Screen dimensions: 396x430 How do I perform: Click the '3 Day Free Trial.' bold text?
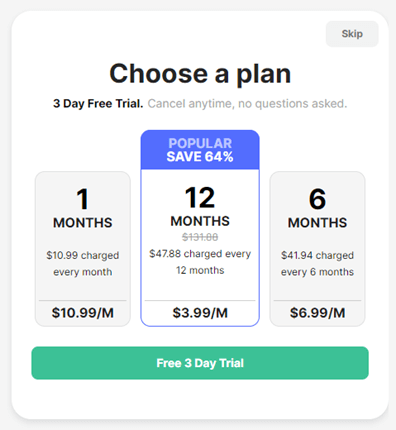click(98, 104)
